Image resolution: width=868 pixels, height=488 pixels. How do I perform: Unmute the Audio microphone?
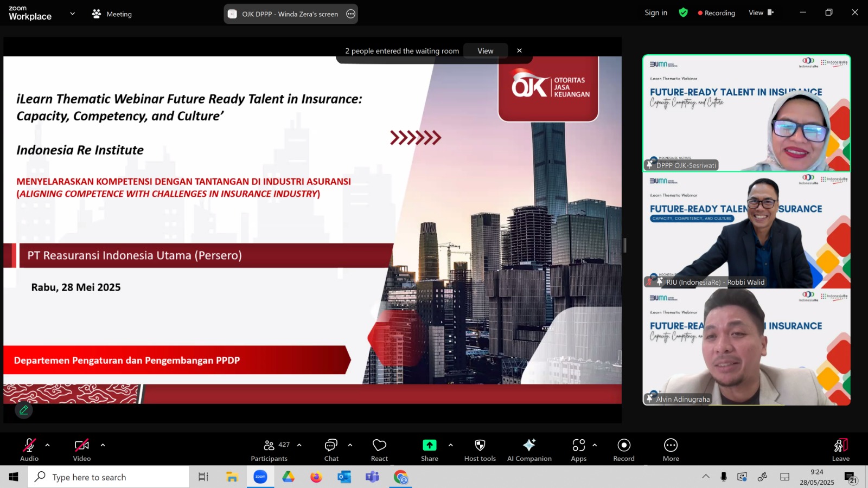[x=29, y=445]
